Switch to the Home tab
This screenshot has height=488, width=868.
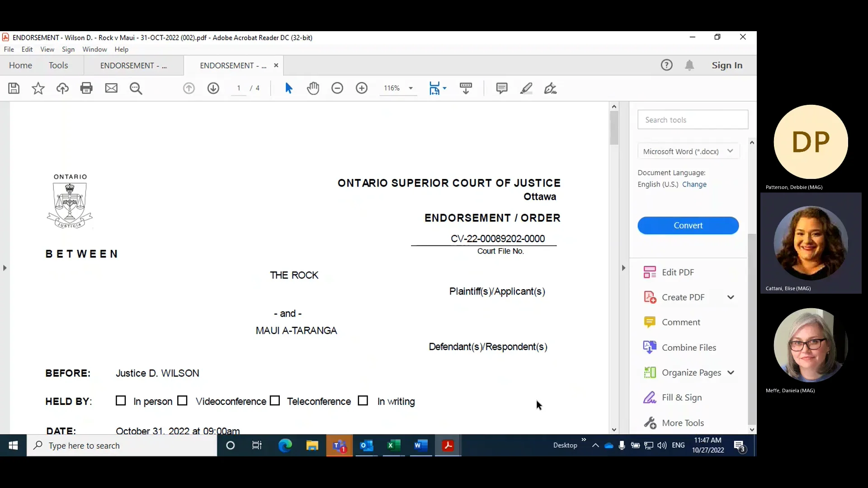[x=20, y=66]
